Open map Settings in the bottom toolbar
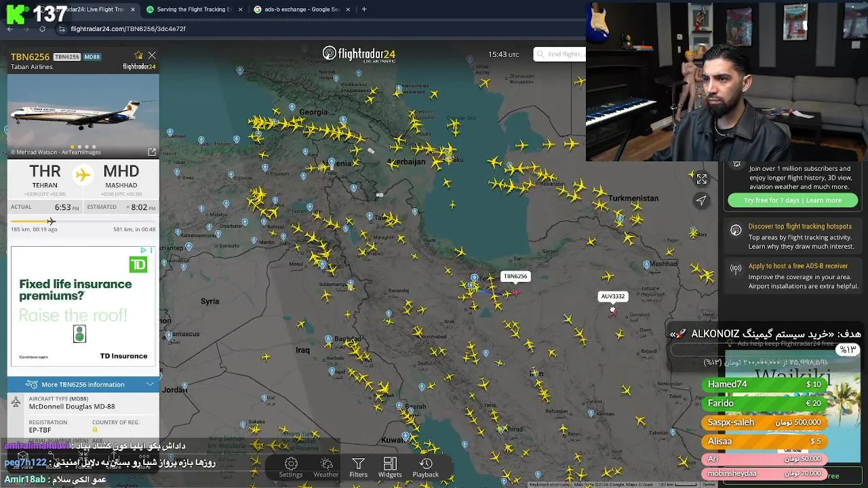Viewport: 868px width, 488px height. click(x=291, y=467)
